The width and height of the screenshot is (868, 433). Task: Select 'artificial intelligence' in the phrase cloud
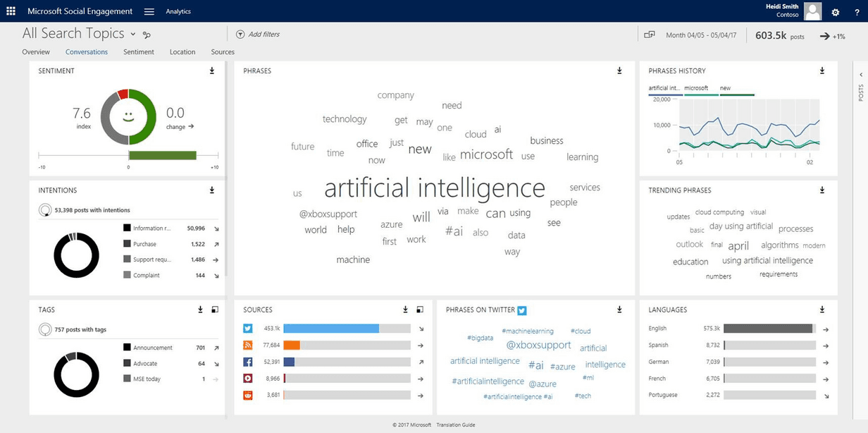(x=435, y=188)
